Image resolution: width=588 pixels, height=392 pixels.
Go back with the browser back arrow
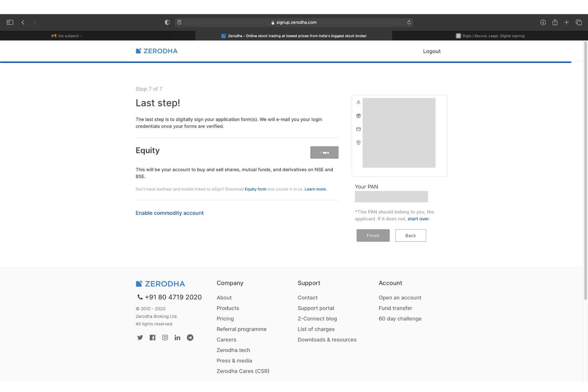(x=23, y=22)
